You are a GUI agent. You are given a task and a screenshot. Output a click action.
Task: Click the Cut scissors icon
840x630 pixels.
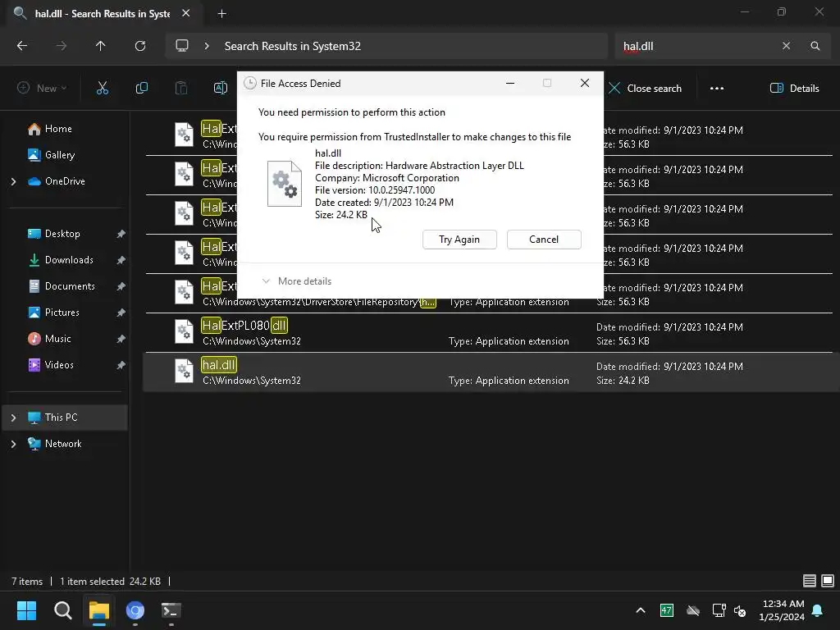tap(103, 89)
